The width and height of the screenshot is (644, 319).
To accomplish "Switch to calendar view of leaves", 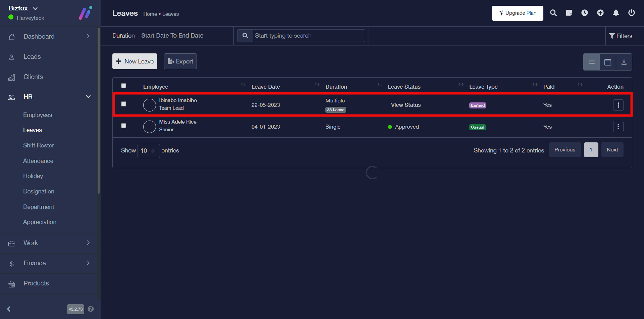I will tap(608, 62).
